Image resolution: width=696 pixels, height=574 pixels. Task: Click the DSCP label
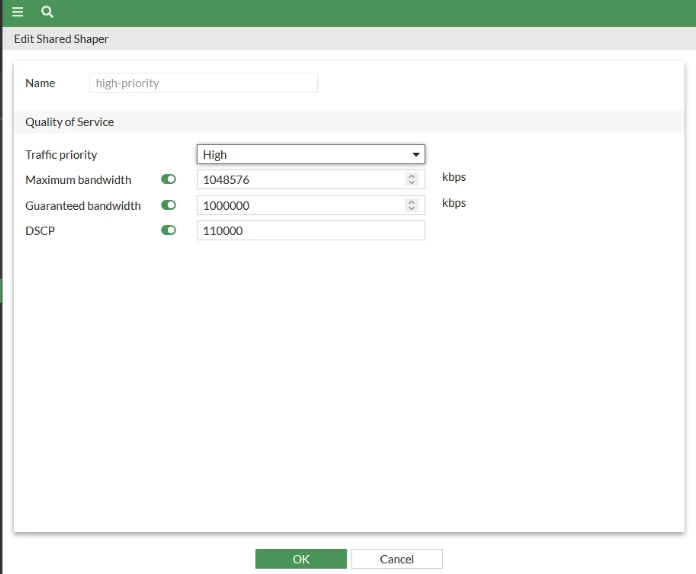coord(40,231)
